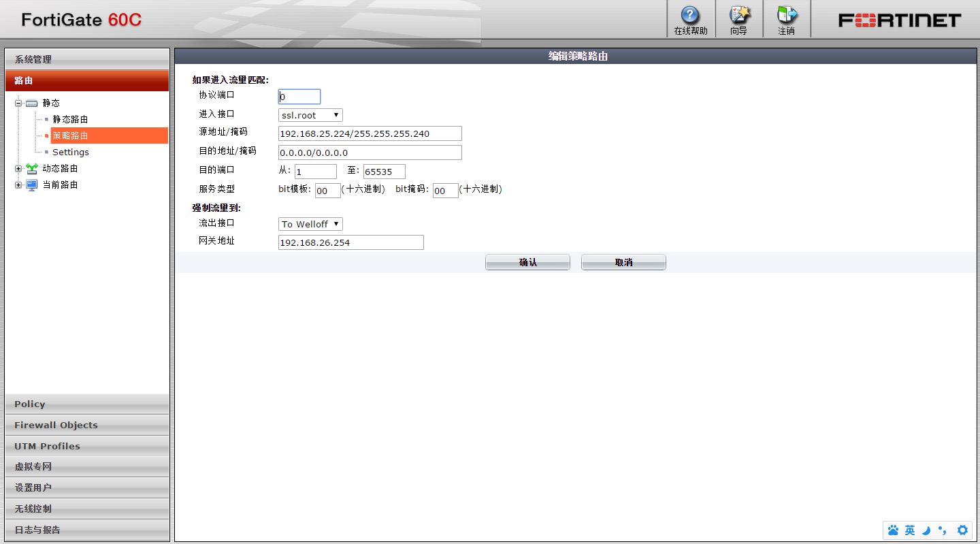Click the 目的端口 至 end port field

pyautogui.click(x=385, y=172)
